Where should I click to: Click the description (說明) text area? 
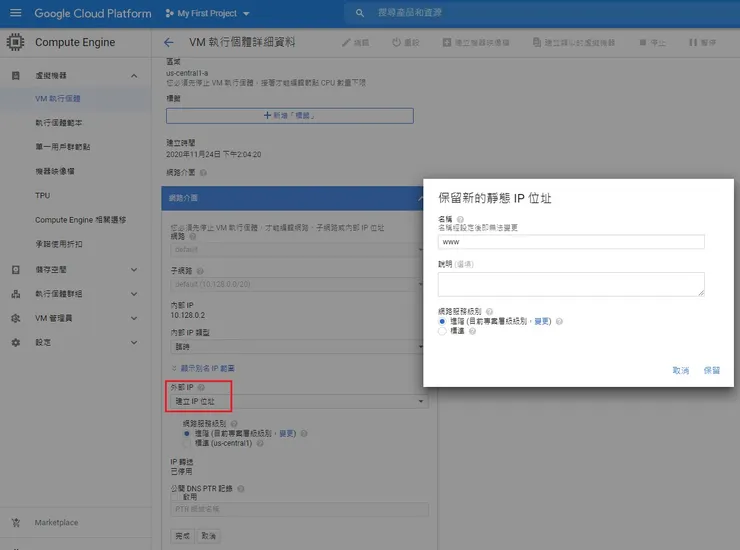(571, 284)
